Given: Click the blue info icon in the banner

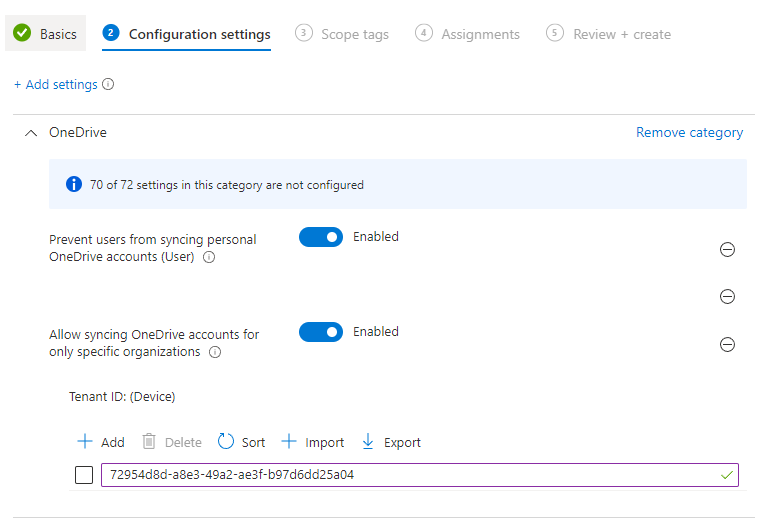Looking at the screenshot, I should [x=74, y=184].
